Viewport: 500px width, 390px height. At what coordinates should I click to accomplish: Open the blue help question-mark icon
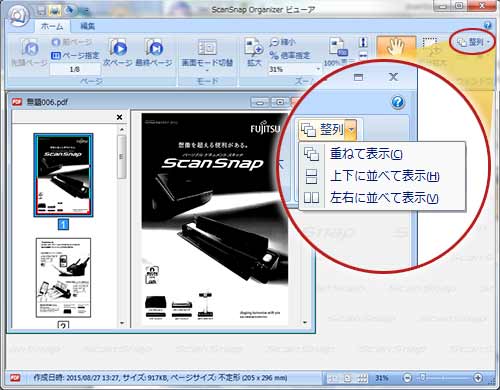pos(398,102)
